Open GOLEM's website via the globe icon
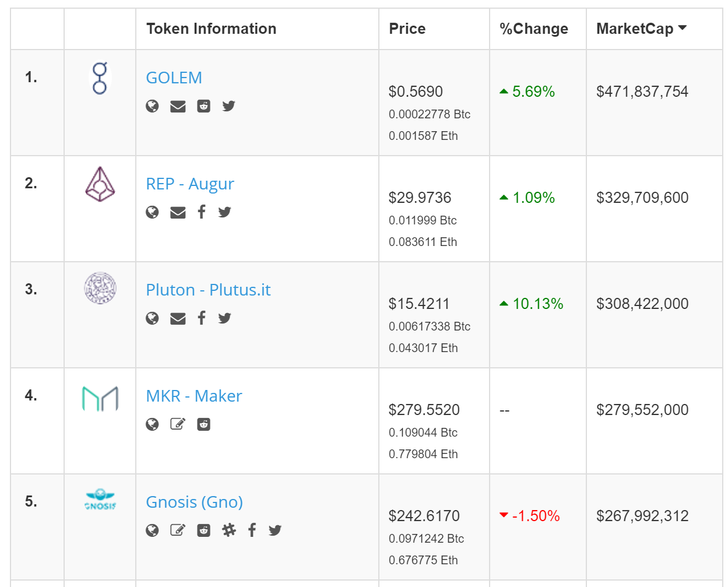 [x=152, y=106]
